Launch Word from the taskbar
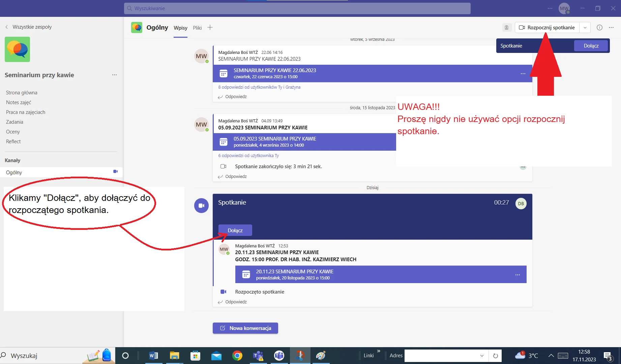The image size is (621, 364). pos(153,356)
